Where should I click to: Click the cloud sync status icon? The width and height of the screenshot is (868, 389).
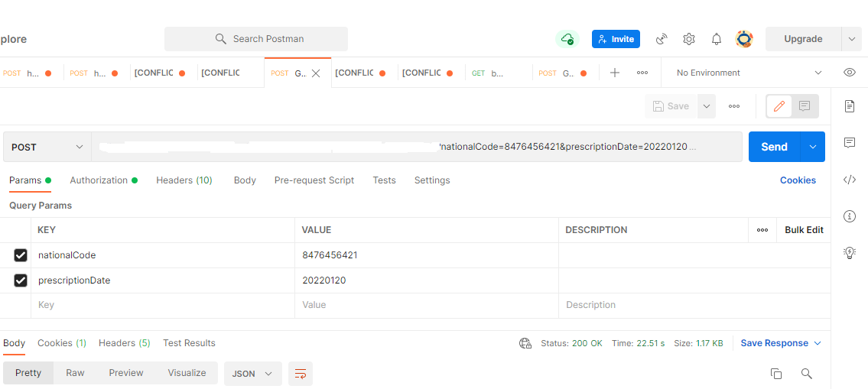tap(567, 39)
